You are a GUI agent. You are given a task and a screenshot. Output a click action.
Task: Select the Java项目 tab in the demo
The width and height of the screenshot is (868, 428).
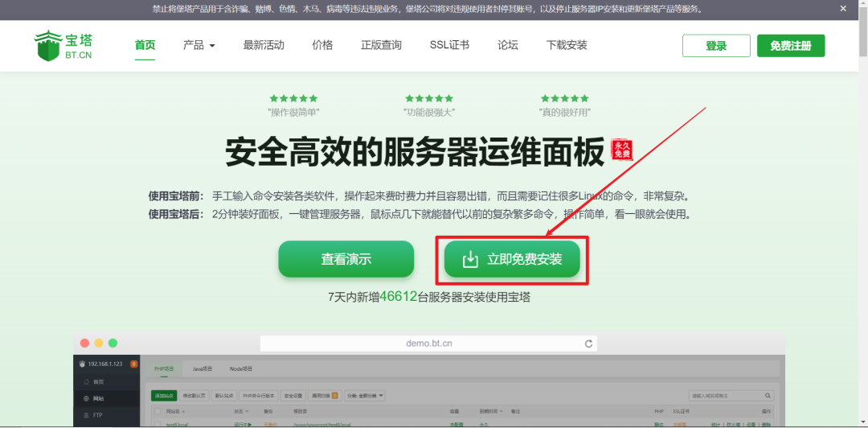point(203,368)
